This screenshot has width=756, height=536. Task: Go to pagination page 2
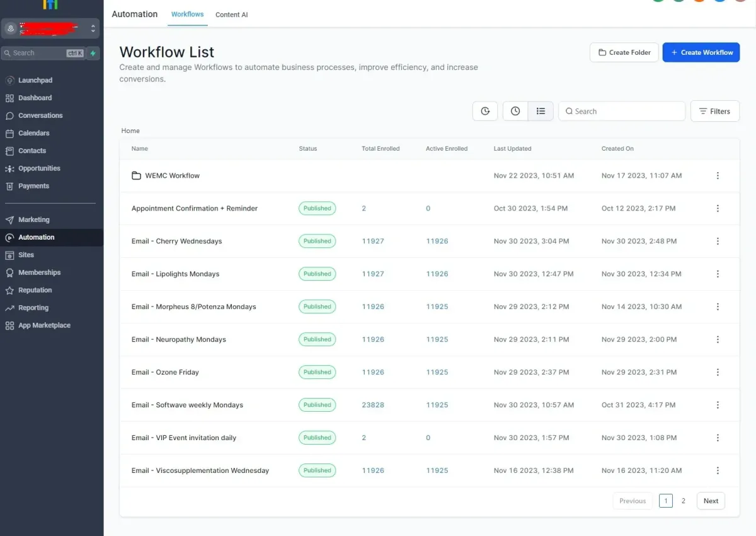pos(684,501)
